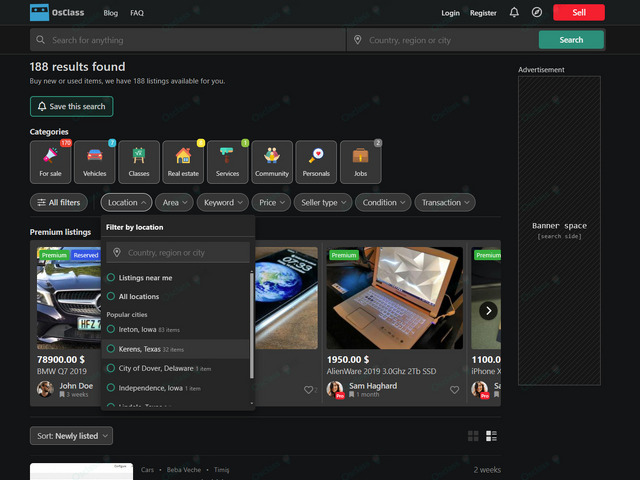Select the Classes category icon
Viewport: 640px width, 480px height.
coord(139,162)
